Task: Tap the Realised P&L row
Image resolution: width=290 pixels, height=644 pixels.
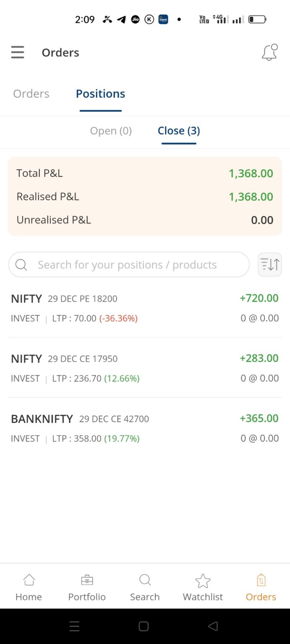Action: (x=145, y=196)
